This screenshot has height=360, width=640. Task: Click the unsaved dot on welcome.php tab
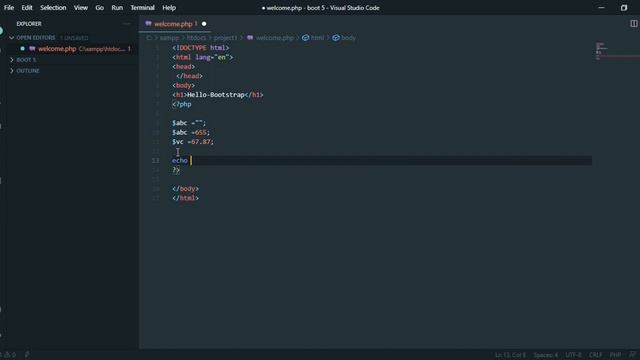204,24
